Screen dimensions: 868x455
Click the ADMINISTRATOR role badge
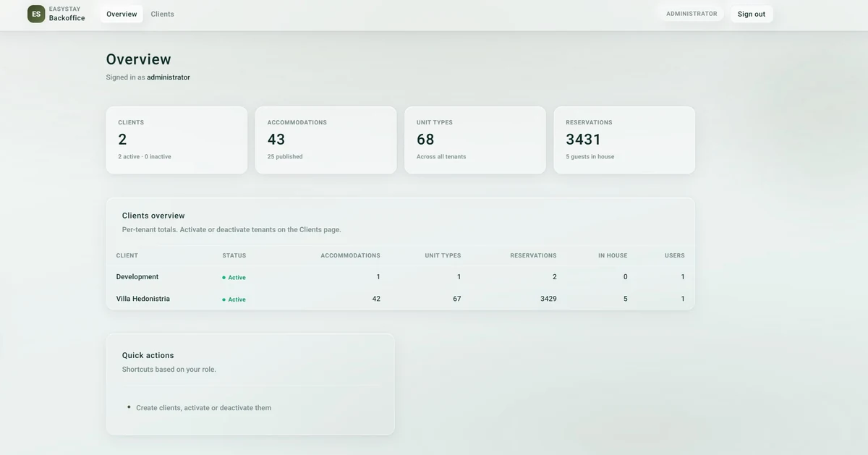(692, 14)
